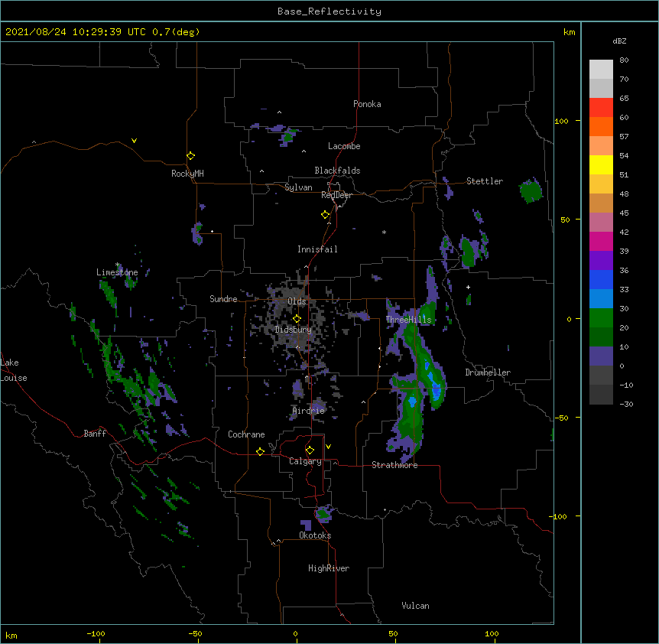Click the Lacombe city label

344,146
